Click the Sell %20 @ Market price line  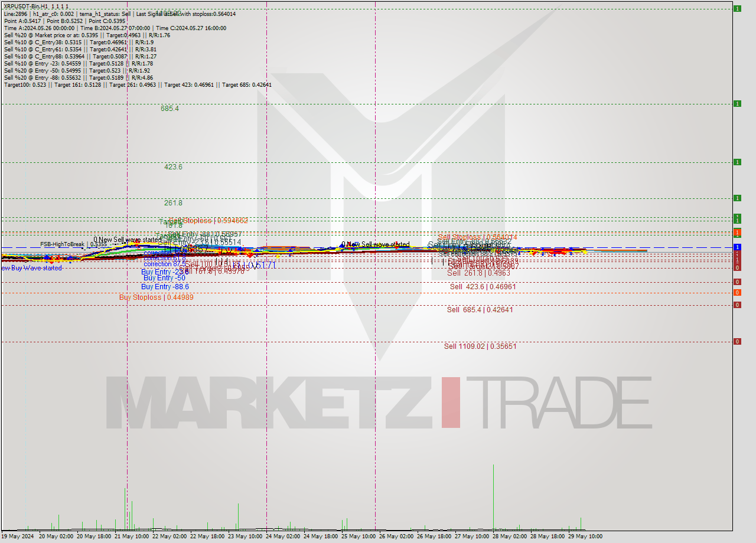(87, 35)
